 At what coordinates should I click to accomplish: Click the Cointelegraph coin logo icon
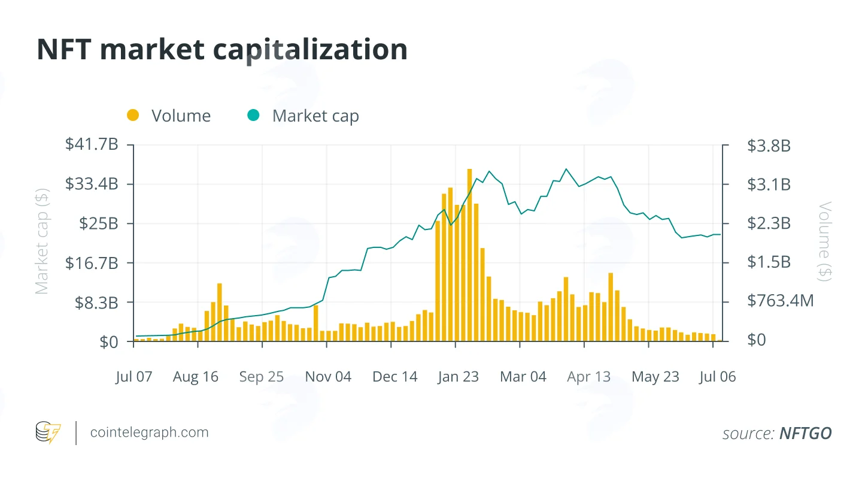[48, 432]
